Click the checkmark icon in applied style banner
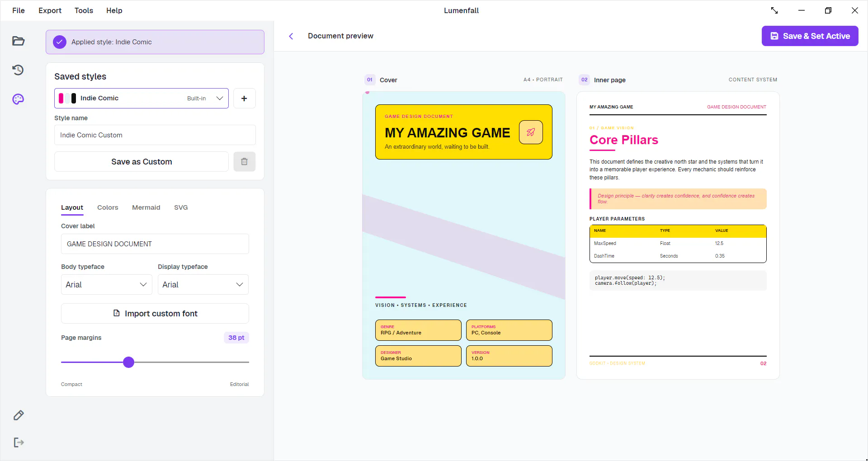Viewport: 868px width, 461px height. pyautogui.click(x=60, y=42)
